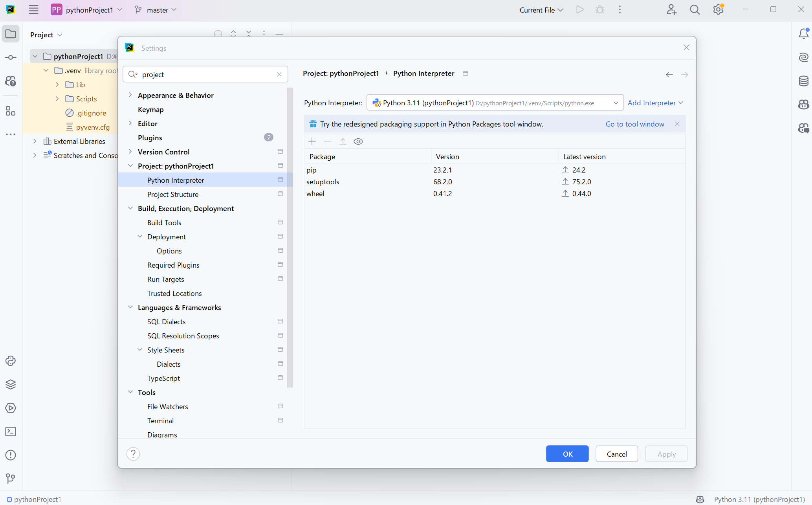Select Project Structure settings page

click(x=173, y=194)
